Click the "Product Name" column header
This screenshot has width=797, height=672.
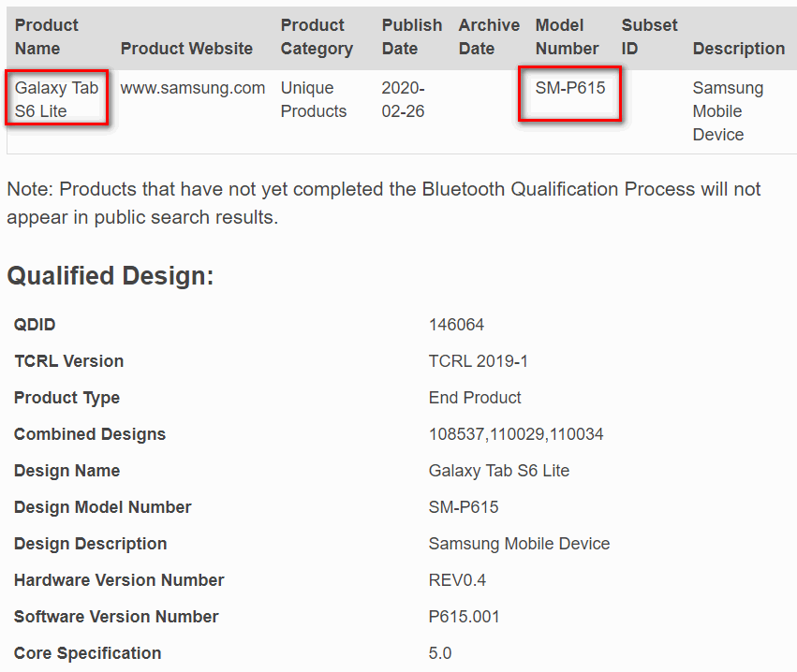point(46,37)
